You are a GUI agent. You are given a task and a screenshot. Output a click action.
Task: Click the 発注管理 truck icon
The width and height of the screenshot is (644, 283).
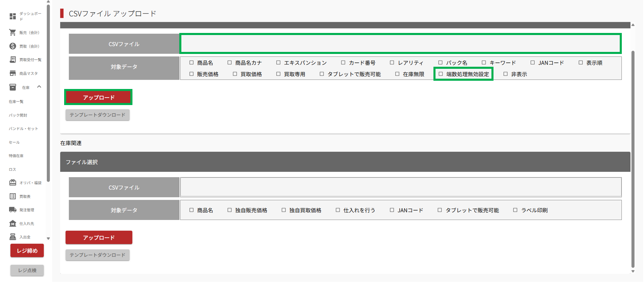pos(13,210)
